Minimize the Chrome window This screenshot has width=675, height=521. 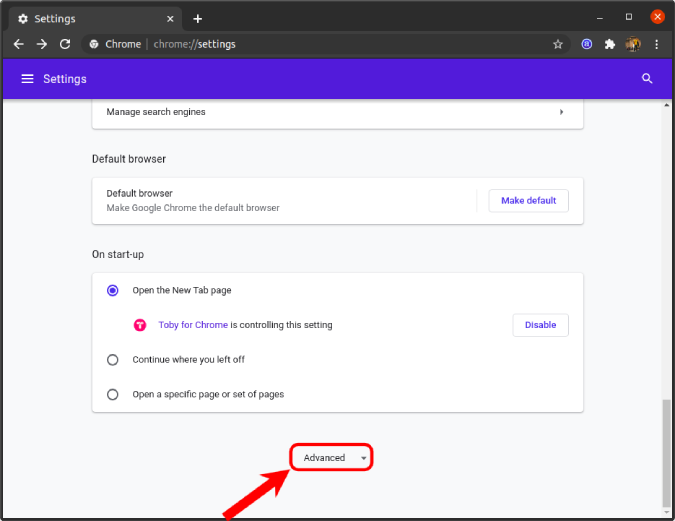(600, 18)
